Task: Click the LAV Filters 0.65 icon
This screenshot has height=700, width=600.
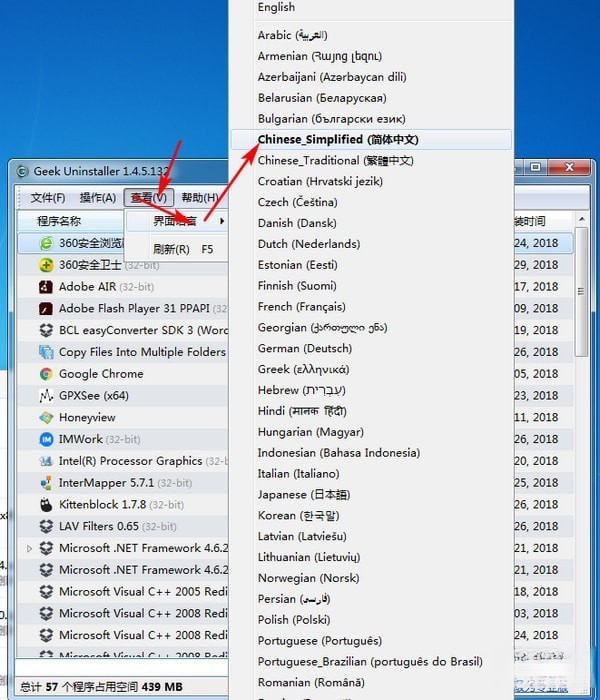Action: coord(46,526)
